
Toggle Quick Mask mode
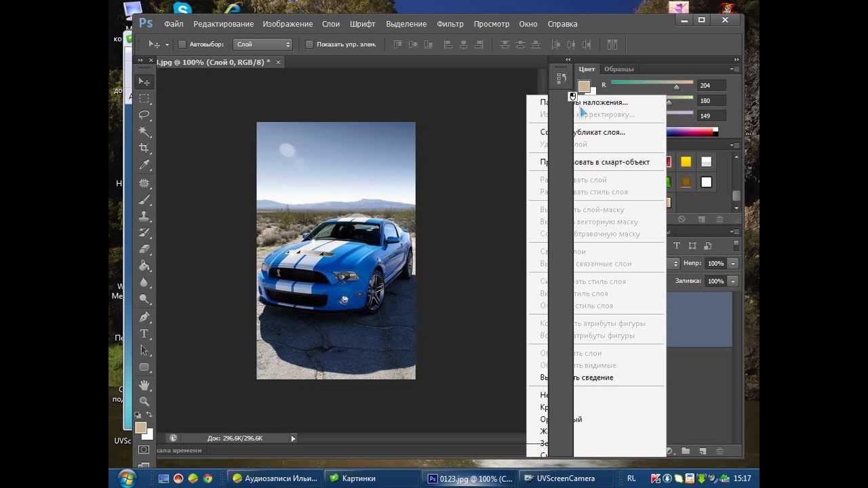pyautogui.click(x=144, y=449)
